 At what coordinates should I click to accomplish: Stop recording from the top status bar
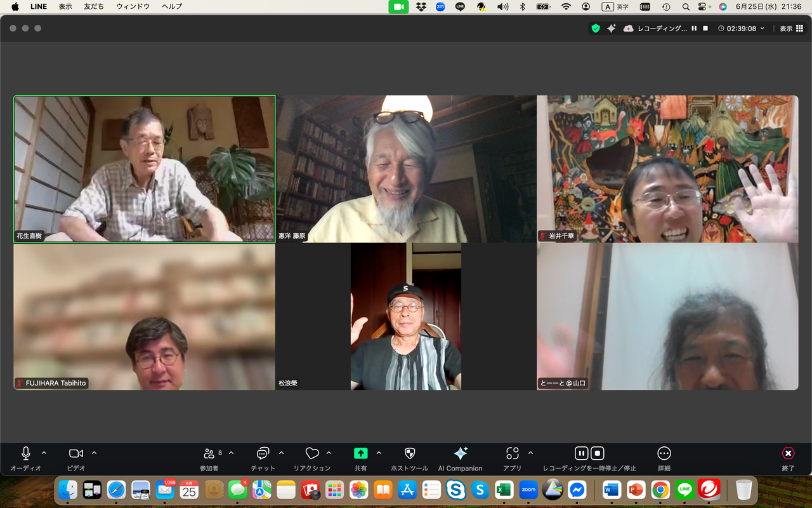tap(705, 28)
